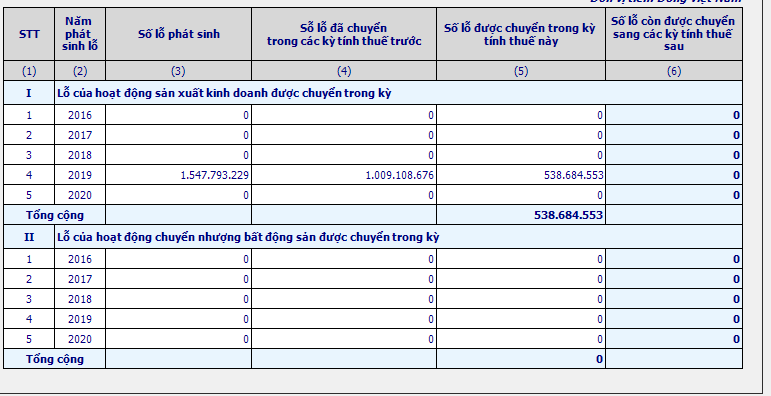Click 2020 real estate previously transferred loss
The width and height of the screenshot is (771, 396).
(344, 339)
